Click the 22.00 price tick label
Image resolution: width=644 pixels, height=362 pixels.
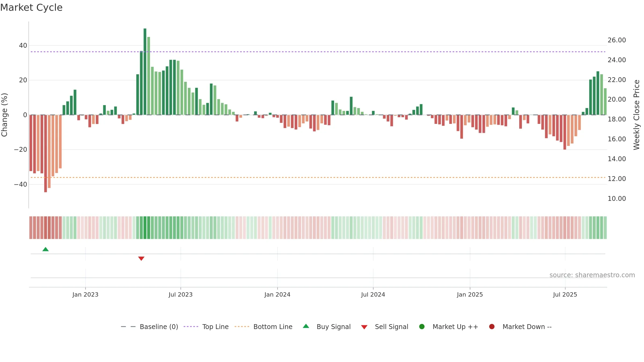coord(617,80)
